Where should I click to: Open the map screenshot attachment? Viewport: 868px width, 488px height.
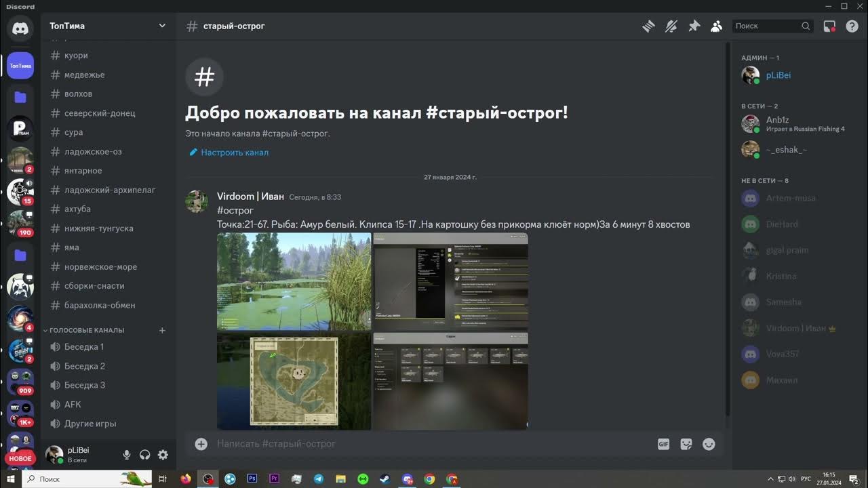click(x=294, y=381)
